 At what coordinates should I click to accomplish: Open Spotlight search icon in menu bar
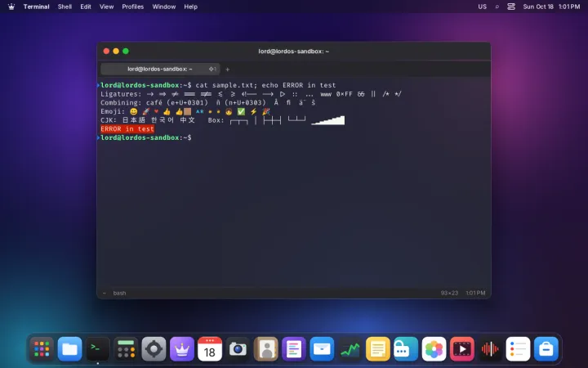(497, 7)
